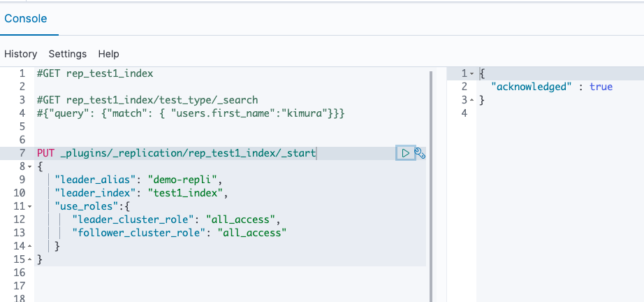644x302 pixels.
Task: Switch to the Console tab
Action: tap(25, 18)
